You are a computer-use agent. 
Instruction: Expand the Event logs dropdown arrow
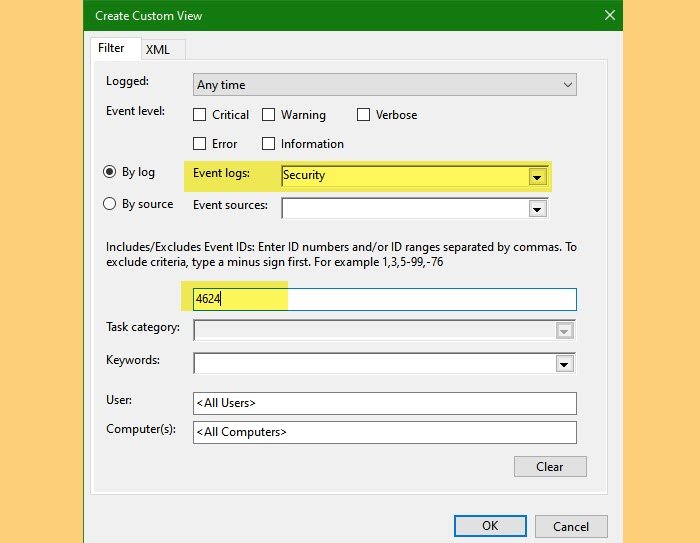pyautogui.click(x=538, y=177)
